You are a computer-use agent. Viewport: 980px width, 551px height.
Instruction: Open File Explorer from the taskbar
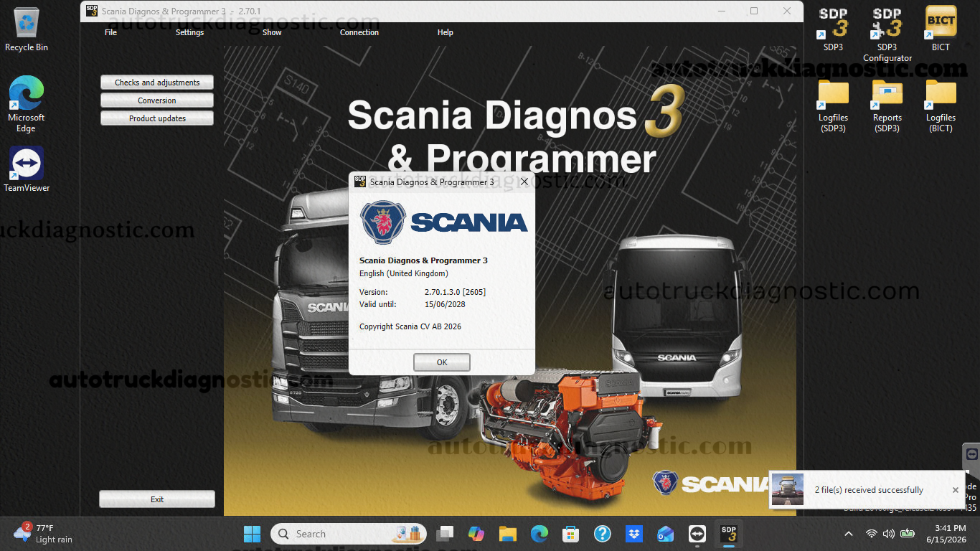click(x=508, y=534)
